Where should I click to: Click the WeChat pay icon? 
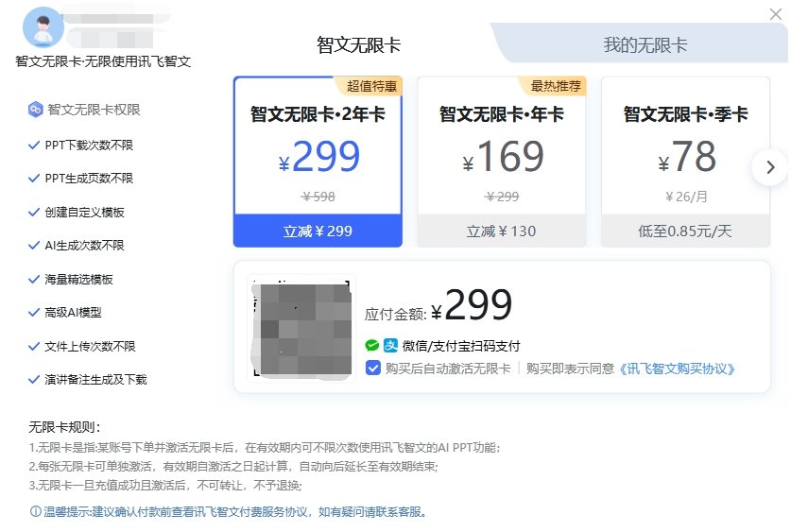pyautogui.click(x=371, y=346)
